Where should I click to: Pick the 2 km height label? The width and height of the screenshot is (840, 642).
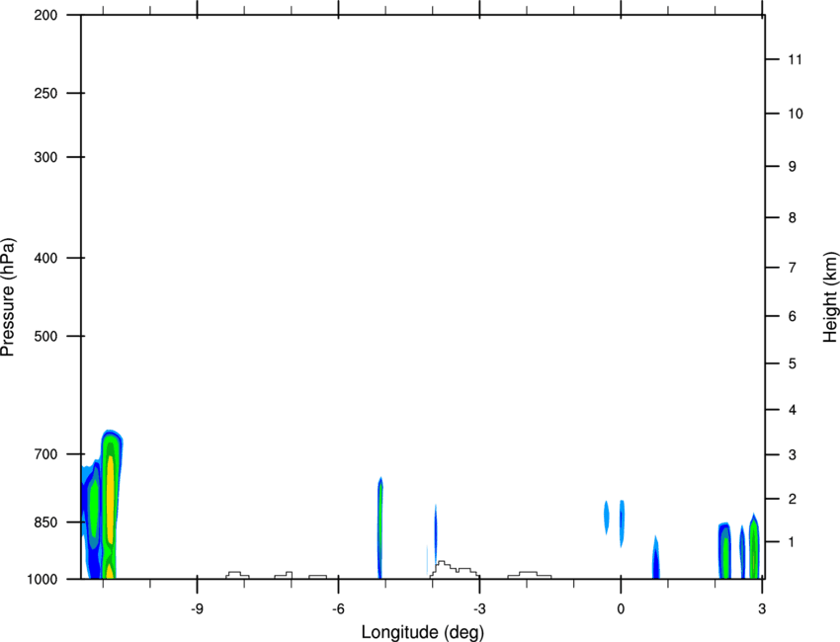pyautogui.click(x=792, y=499)
